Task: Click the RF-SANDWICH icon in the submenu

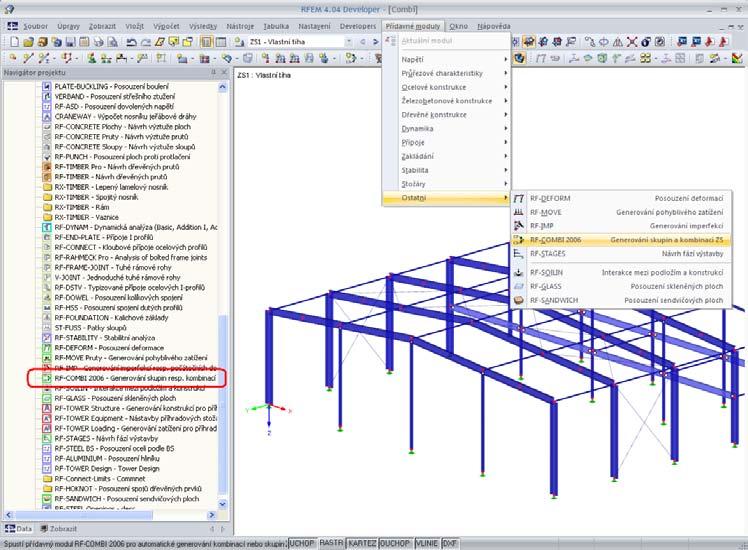Action: [x=519, y=300]
